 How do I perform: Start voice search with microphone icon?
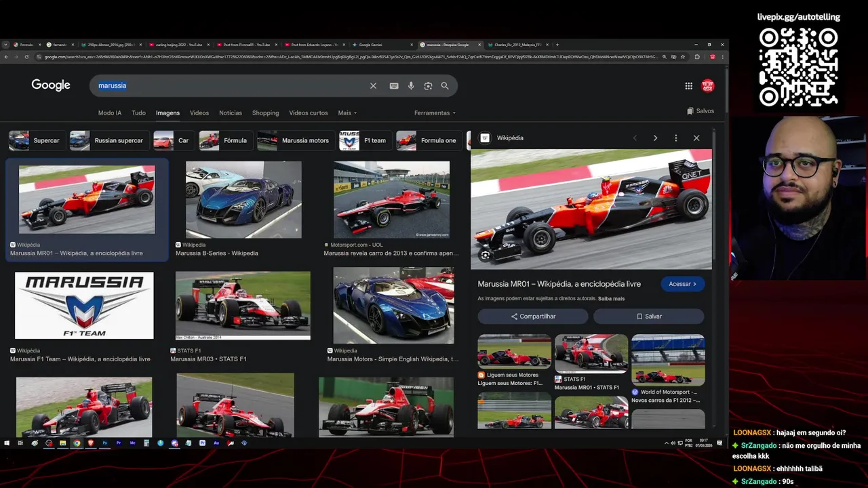tap(411, 86)
